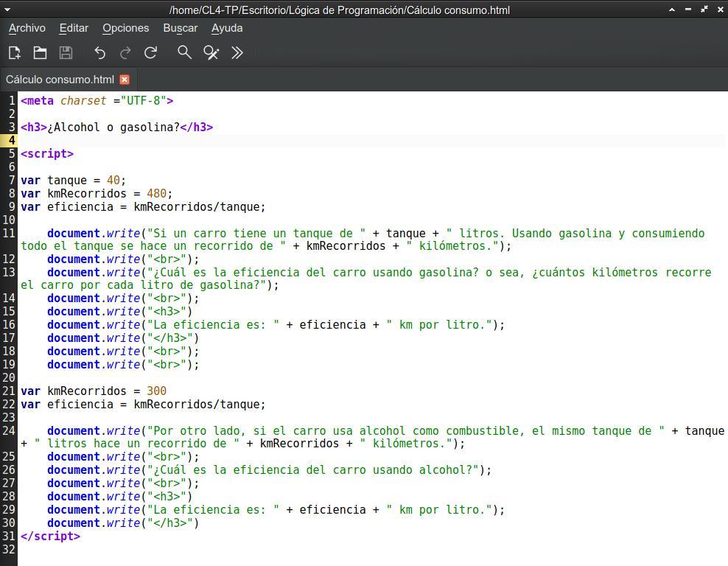The height and width of the screenshot is (566, 728).
Task: Click the redo arrow icon
Action: (125, 52)
